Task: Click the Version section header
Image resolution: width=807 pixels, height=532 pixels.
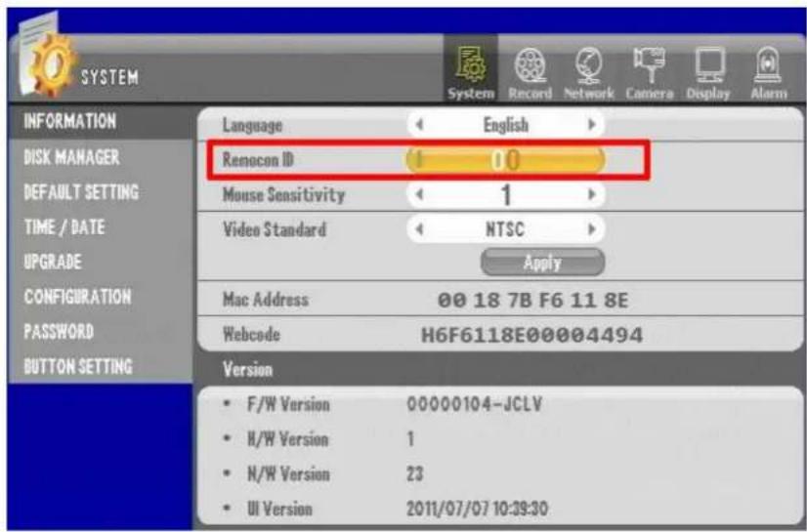Action: click(247, 370)
